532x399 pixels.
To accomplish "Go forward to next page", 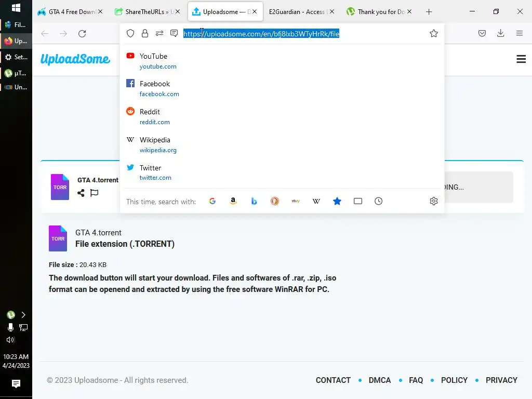I will click(63, 34).
